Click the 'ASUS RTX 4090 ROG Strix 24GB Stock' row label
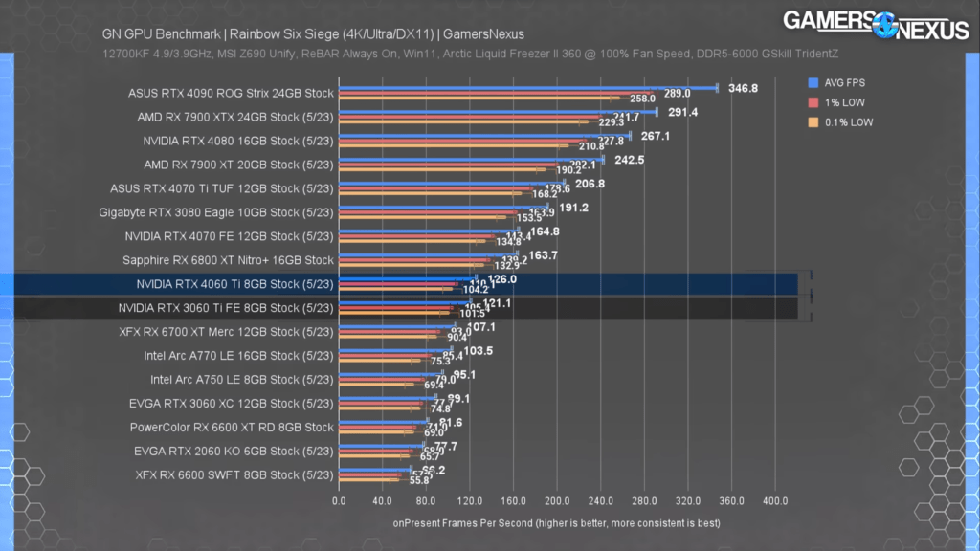This screenshot has width=980, height=551. [x=231, y=93]
